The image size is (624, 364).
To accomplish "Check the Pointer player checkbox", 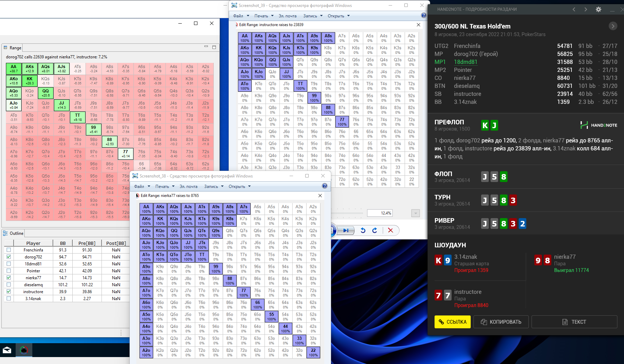I will 9,271.
